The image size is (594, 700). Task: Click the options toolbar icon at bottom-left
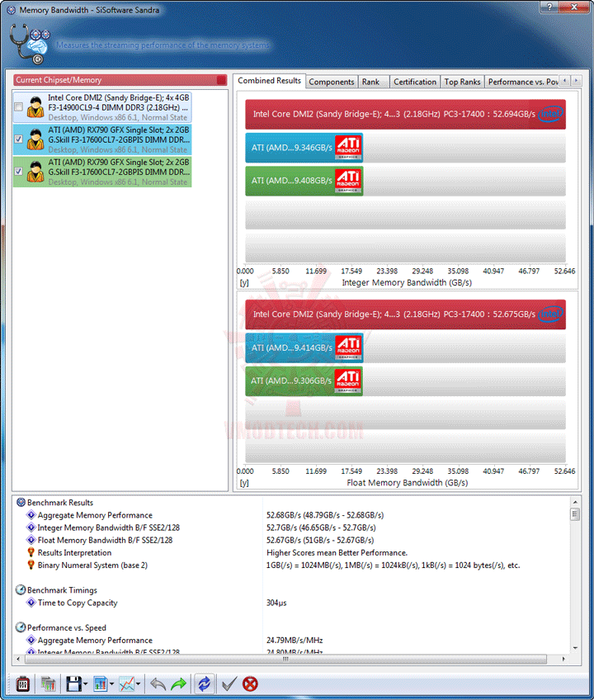(23, 683)
